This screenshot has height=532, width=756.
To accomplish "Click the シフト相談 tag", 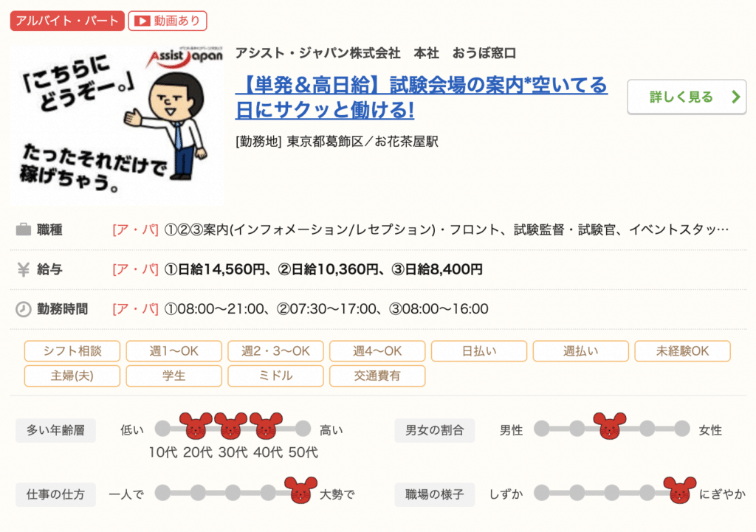I will pos(72,350).
